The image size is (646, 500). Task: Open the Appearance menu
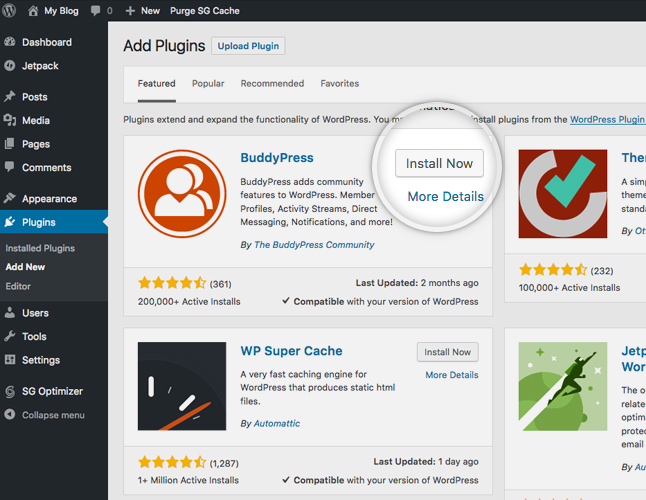click(49, 198)
